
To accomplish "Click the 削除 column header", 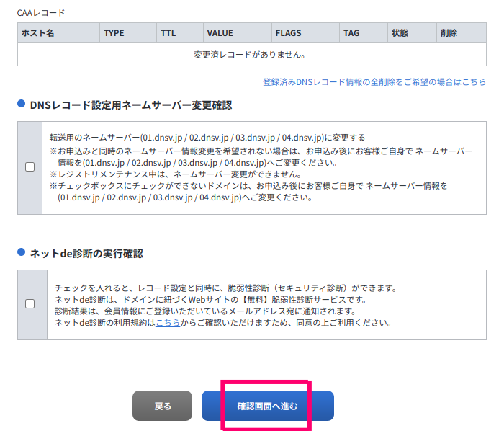I will tap(462, 33).
